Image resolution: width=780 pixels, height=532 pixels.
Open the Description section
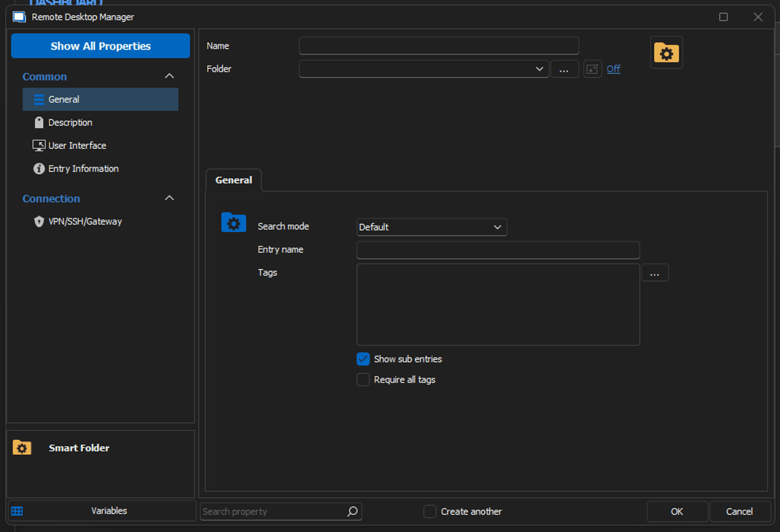coord(70,122)
